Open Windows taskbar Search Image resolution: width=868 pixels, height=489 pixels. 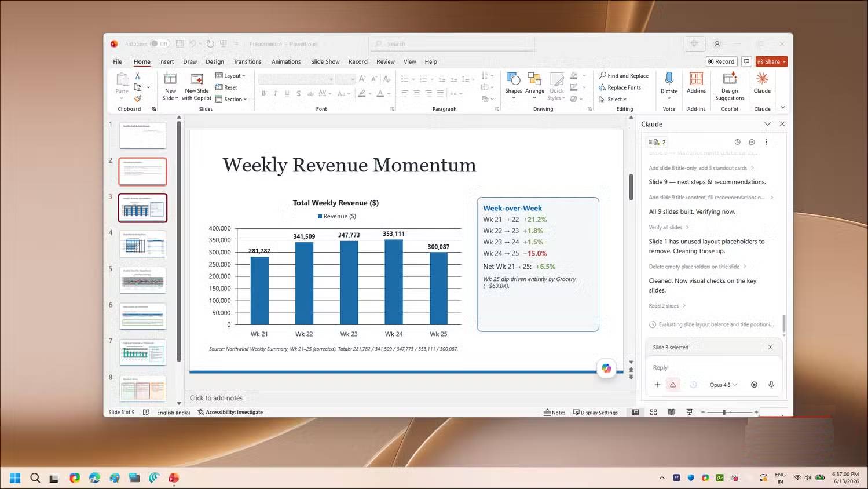tap(35, 478)
